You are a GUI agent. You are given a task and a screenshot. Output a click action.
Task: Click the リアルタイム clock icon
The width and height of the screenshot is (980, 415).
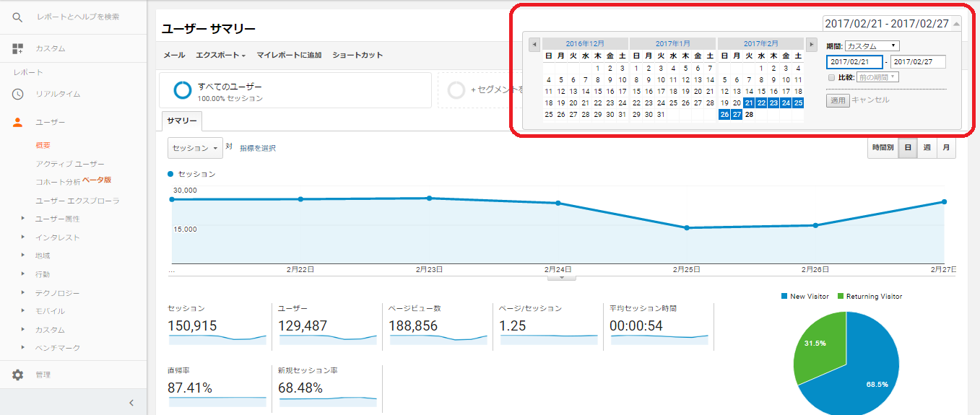pyautogui.click(x=18, y=94)
